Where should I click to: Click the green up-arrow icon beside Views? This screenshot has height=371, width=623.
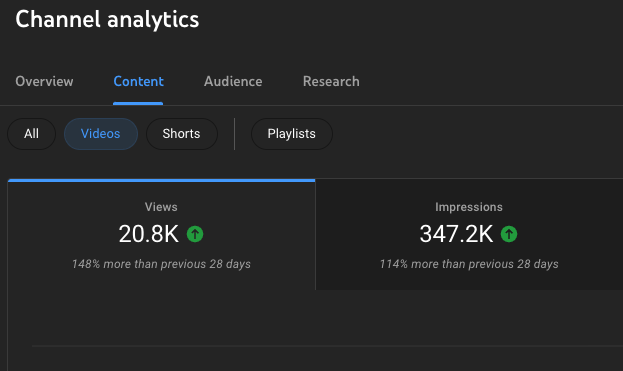tap(195, 234)
